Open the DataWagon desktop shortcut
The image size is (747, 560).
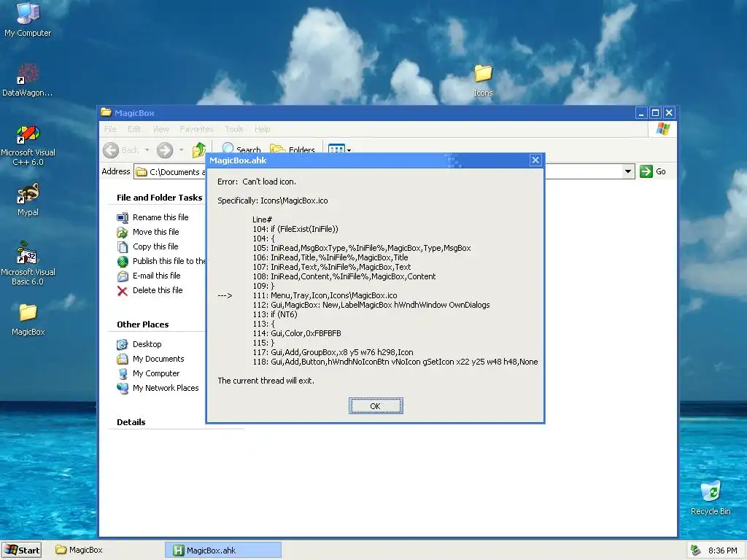click(28, 79)
